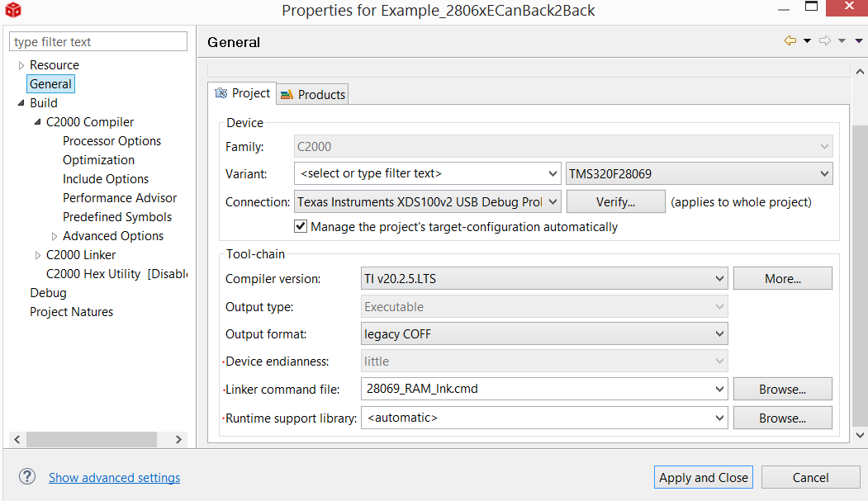Click the forward navigation arrow icon
The width and height of the screenshot is (868, 501).
point(825,41)
